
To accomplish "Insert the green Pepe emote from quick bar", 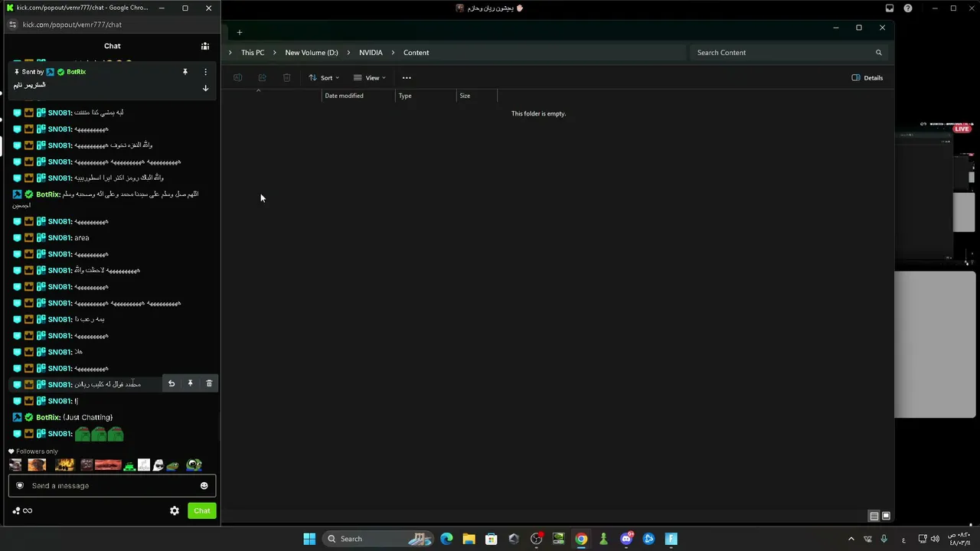I will (173, 465).
